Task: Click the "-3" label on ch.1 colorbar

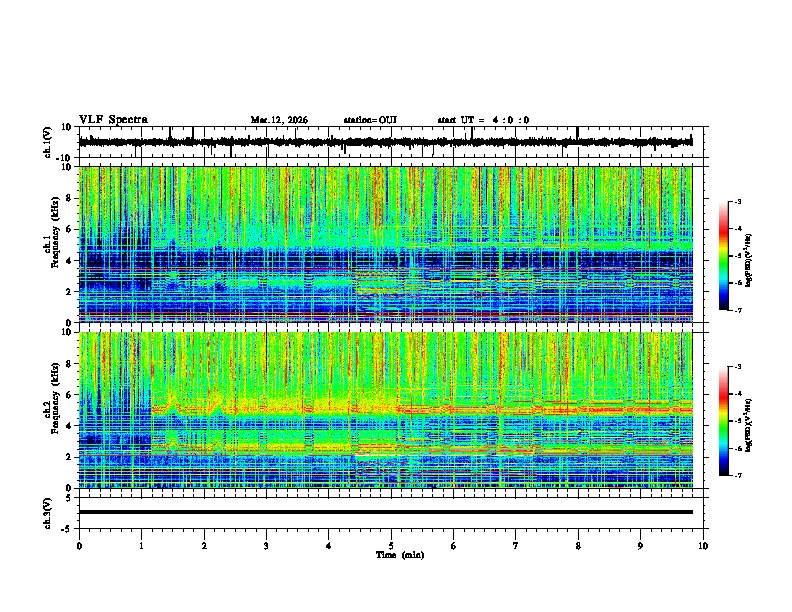Action: [x=737, y=202]
